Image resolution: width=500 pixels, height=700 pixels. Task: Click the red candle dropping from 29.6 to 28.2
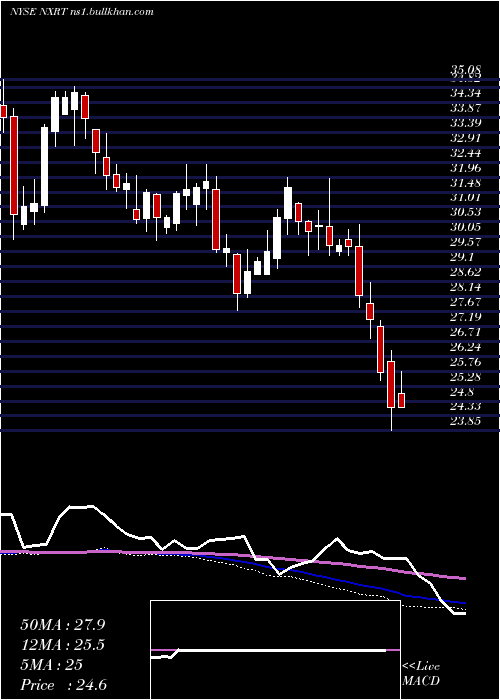pyautogui.click(x=358, y=271)
